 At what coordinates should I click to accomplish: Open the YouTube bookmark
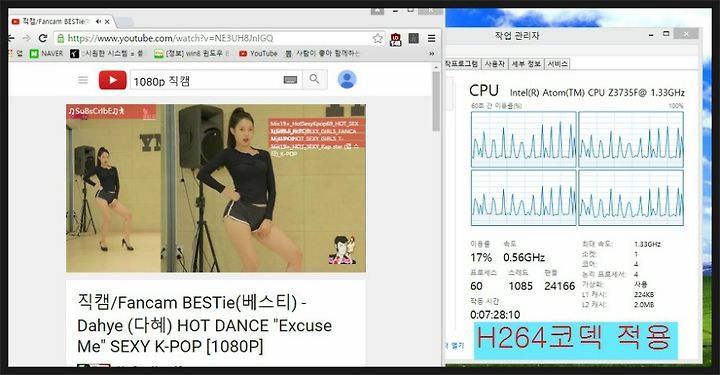pyautogui.click(x=258, y=54)
